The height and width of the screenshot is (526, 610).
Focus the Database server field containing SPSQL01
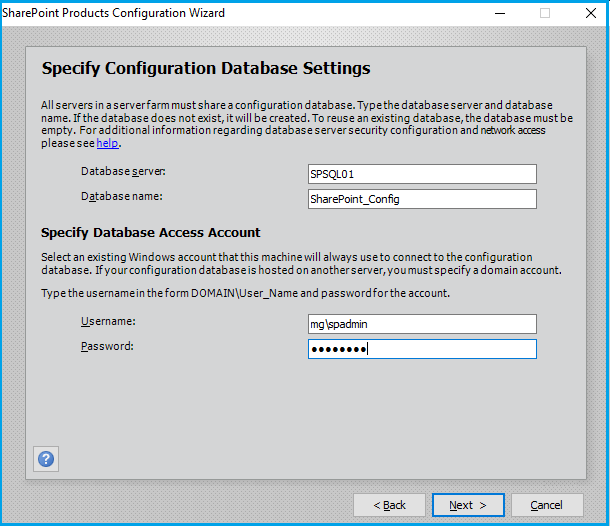click(x=421, y=174)
